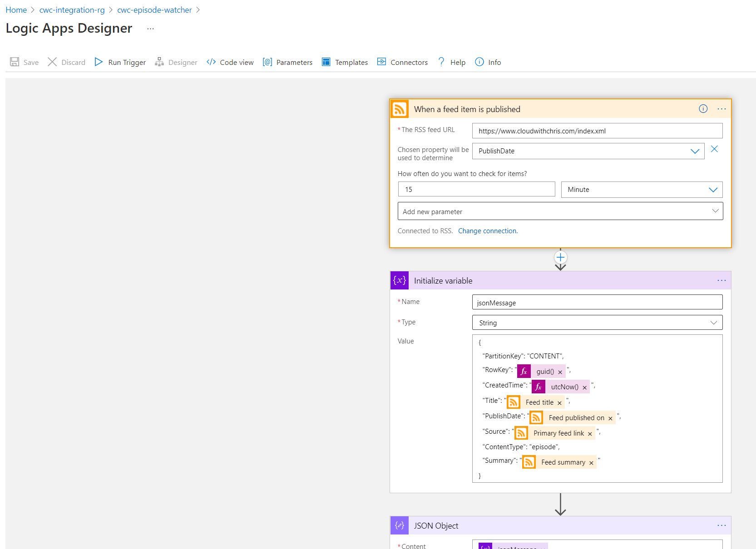Remove the guid() token from RowKey
This screenshot has width=756, height=549.
[561, 371]
